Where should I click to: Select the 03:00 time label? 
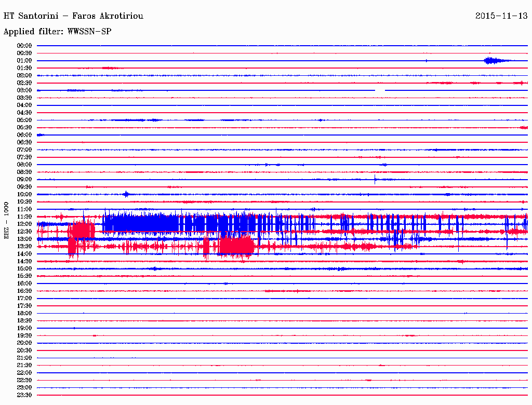[x=24, y=90]
